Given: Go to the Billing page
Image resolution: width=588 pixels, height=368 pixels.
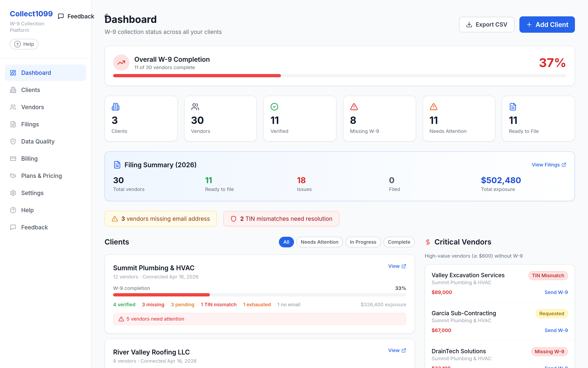Looking at the screenshot, I should tap(46, 159).
